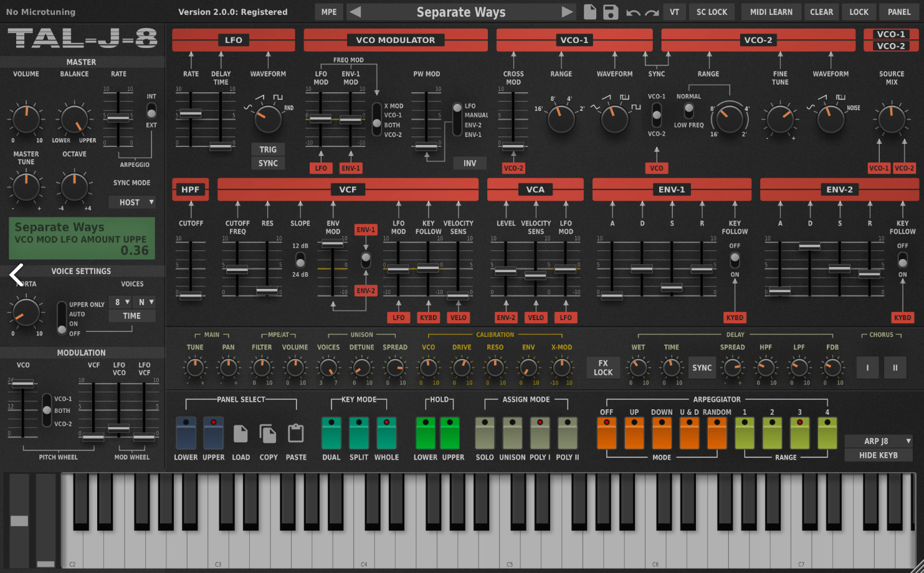Image resolution: width=924 pixels, height=573 pixels.
Task: Adjust the Unison Detune knob
Action: (361, 367)
